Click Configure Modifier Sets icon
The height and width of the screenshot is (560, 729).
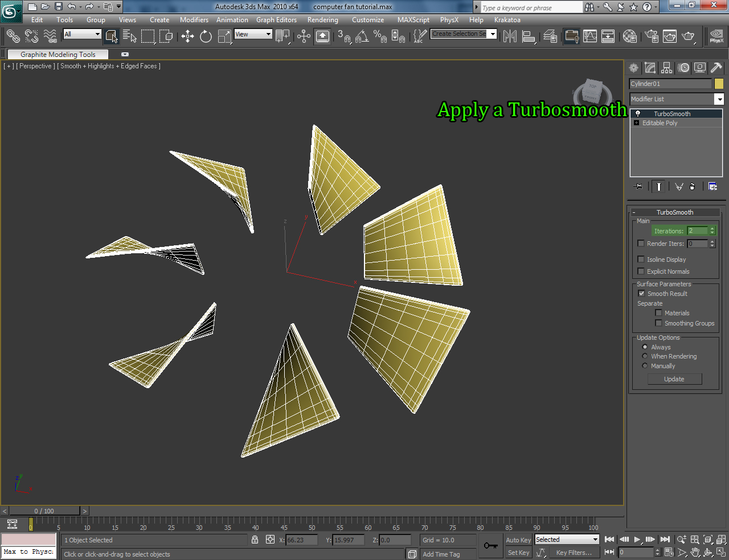pyautogui.click(x=712, y=186)
